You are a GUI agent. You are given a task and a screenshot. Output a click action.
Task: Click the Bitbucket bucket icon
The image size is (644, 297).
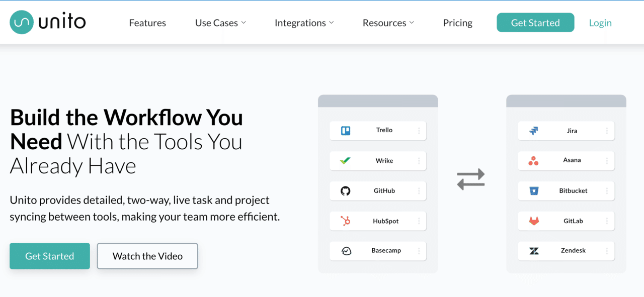(534, 191)
